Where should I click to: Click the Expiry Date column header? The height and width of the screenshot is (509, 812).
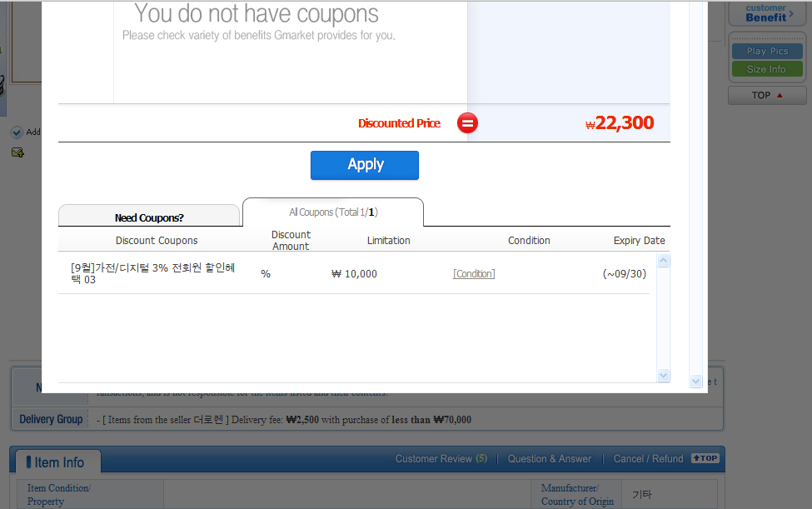coord(639,241)
